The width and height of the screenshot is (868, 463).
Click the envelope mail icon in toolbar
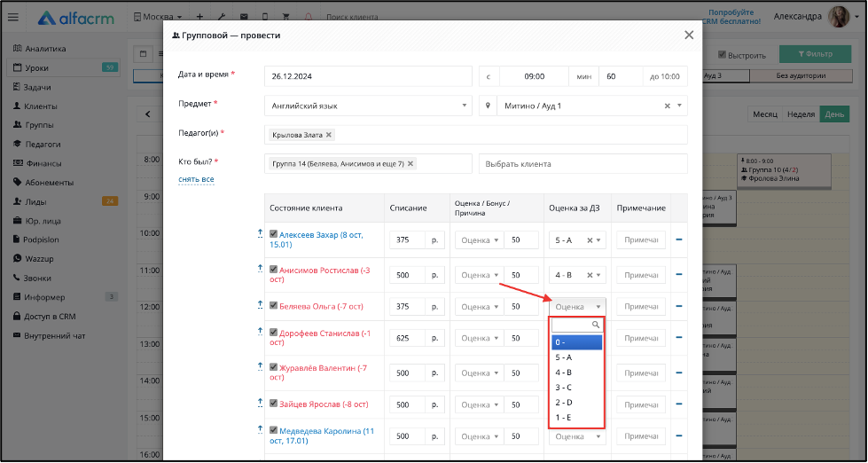[x=244, y=17]
